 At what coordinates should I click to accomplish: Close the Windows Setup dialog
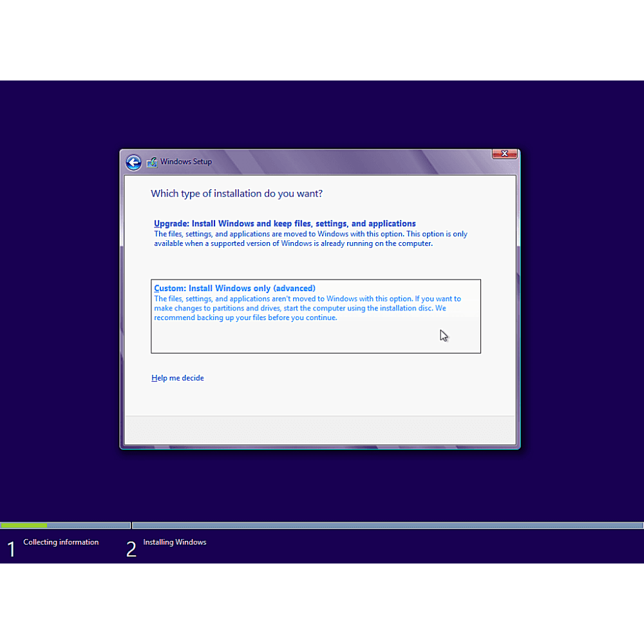pyautogui.click(x=504, y=154)
